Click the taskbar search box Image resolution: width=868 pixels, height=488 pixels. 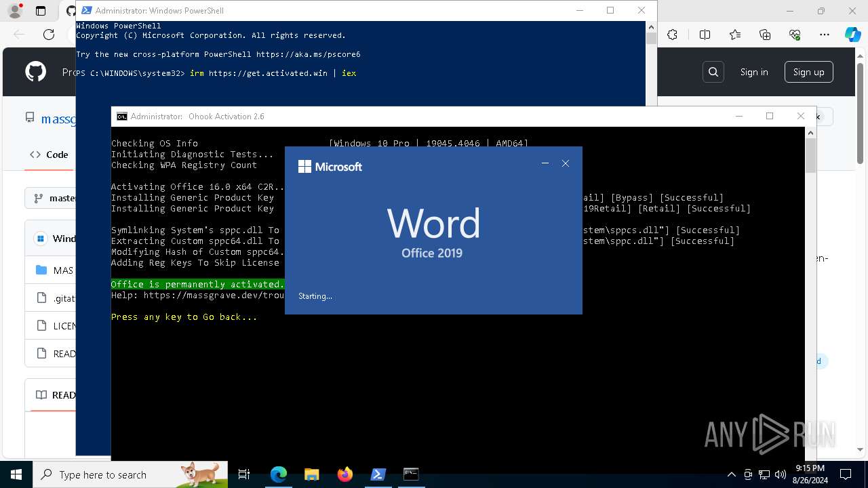click(130, 474)
